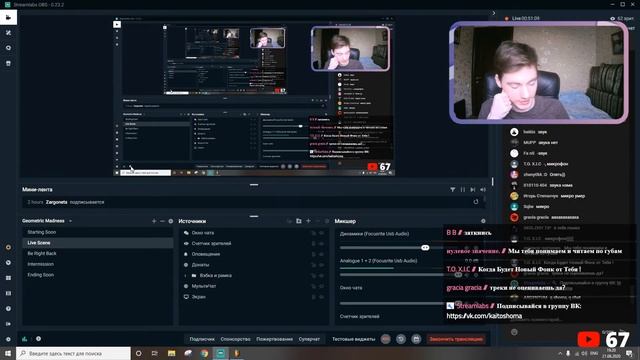The image size is (640, 360).
Task: Open the stream schedule calendar icon
Action: point(416,339)
